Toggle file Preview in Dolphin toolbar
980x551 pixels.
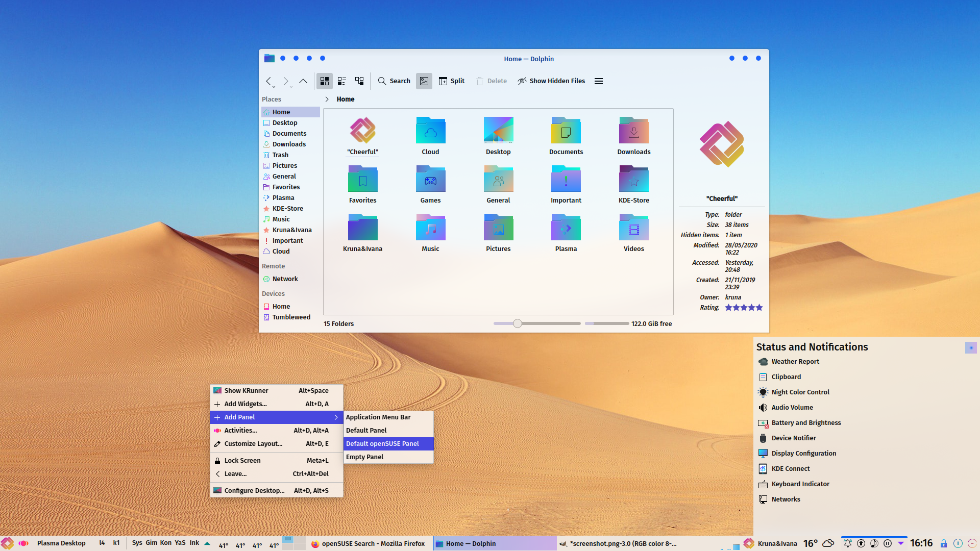(424, 81)
